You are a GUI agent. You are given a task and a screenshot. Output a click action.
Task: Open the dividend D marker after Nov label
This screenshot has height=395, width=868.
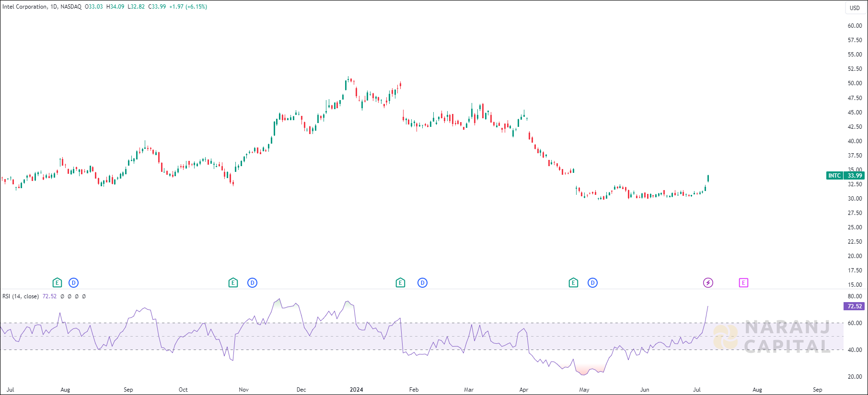tap(253, 283)
